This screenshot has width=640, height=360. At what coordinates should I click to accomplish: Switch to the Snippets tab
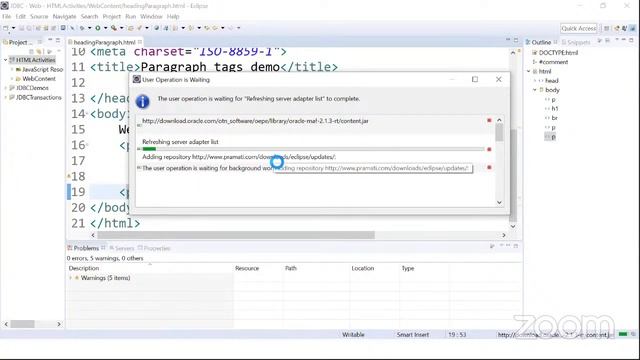(576, 42)
